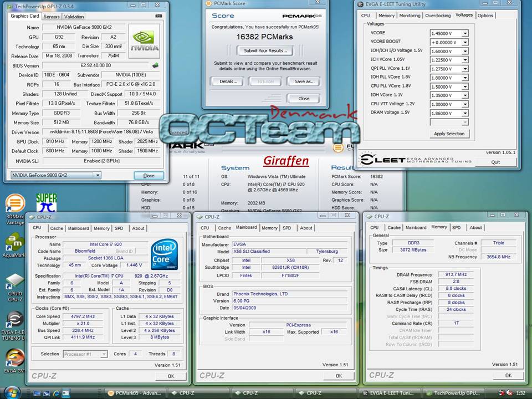
Task: Click the BIOS Version field in GPU-Z
Action: pos(96,65)
